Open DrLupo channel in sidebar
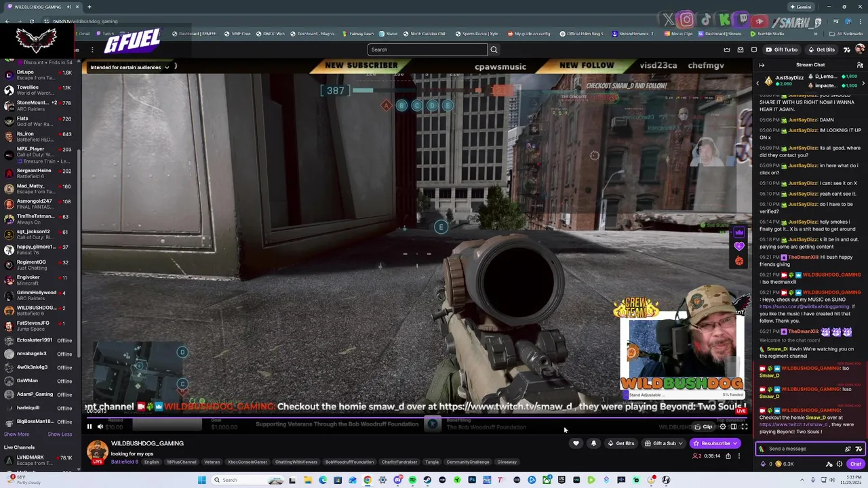The image size is (868, 488). coord(39,75)
